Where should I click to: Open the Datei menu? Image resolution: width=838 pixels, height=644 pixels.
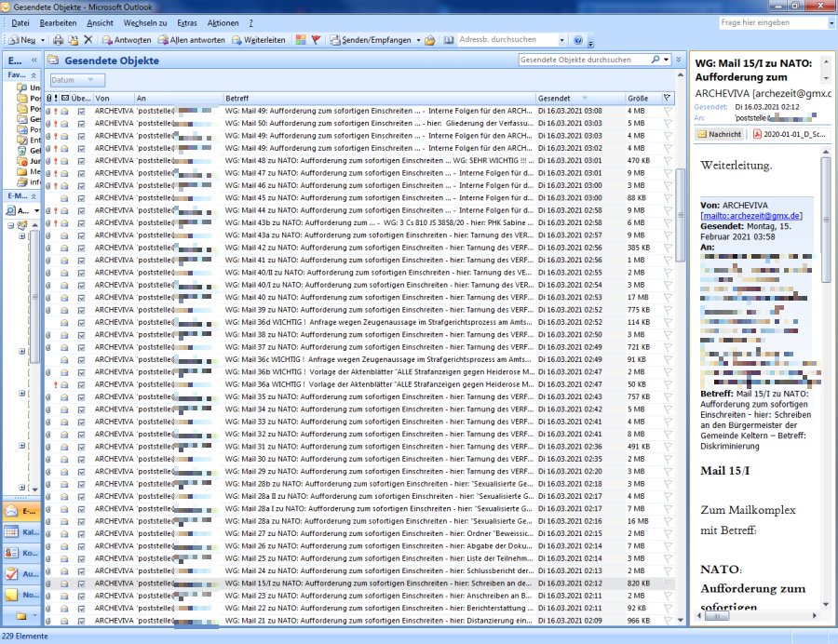click(x=20, y=23)
